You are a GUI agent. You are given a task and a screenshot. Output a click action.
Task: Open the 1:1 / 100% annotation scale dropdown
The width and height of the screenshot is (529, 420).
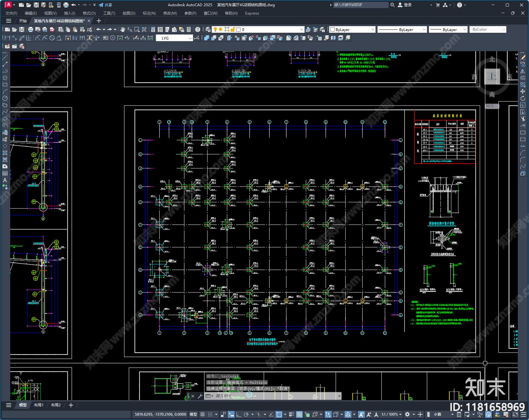point(391,414)
